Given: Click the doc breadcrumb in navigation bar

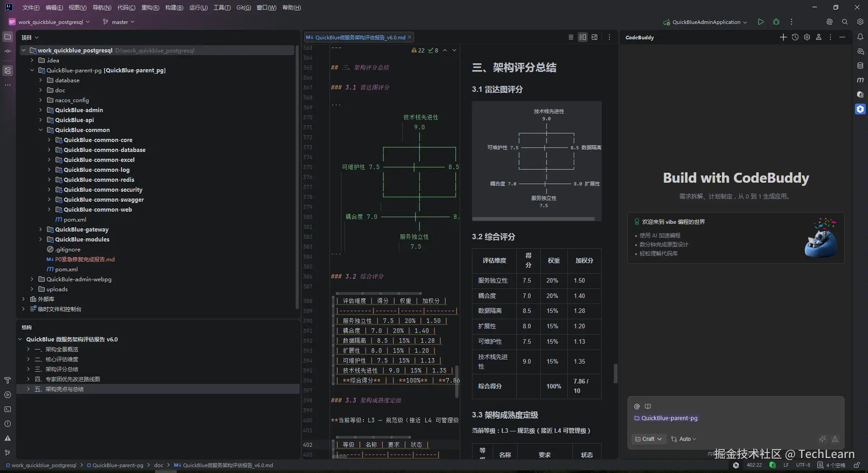Looking at the screenshot, I should pyautogui.click(x=159, y=465).
